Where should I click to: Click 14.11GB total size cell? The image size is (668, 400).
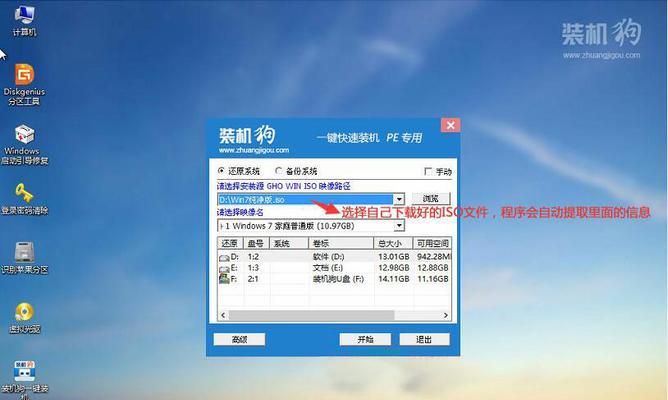pos(394,279)
